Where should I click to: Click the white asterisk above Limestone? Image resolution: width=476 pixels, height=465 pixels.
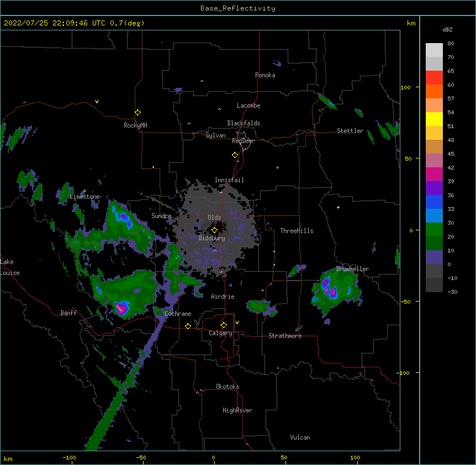[x=84, y=191]
